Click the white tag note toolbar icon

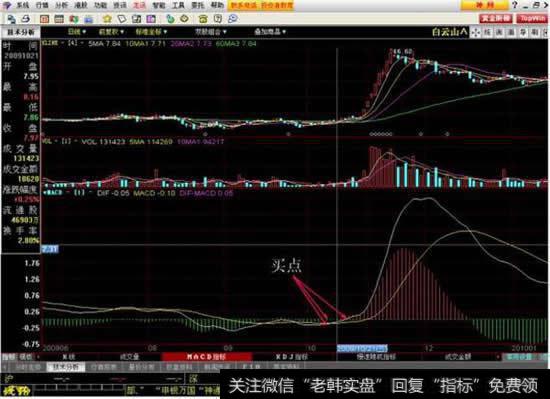coord(122,19)
